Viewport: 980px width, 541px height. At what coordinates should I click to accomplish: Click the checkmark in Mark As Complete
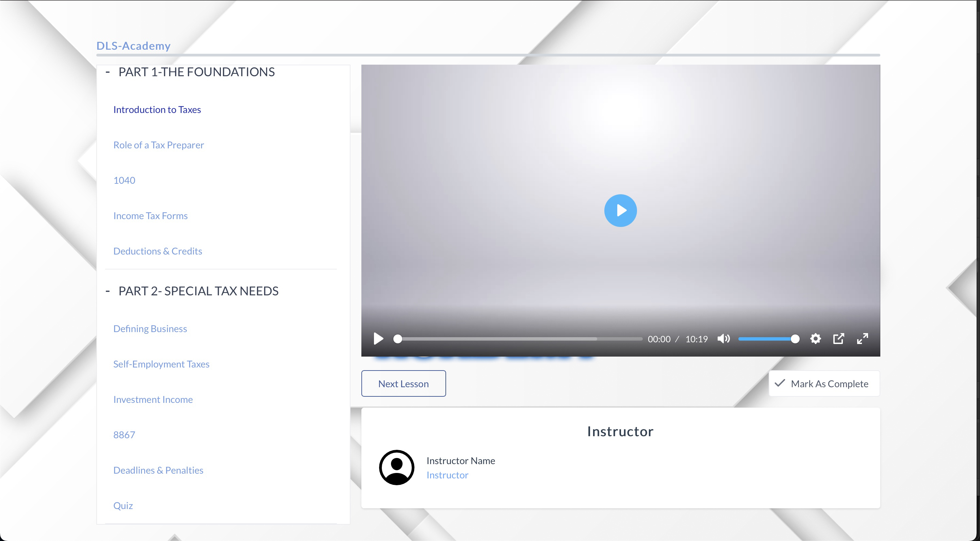point(780,383)
